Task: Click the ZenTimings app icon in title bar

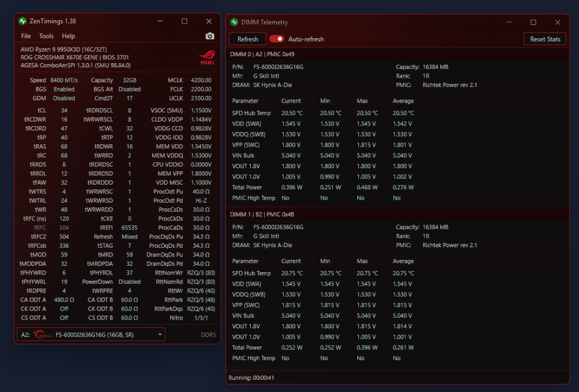Action: (23, 21)
